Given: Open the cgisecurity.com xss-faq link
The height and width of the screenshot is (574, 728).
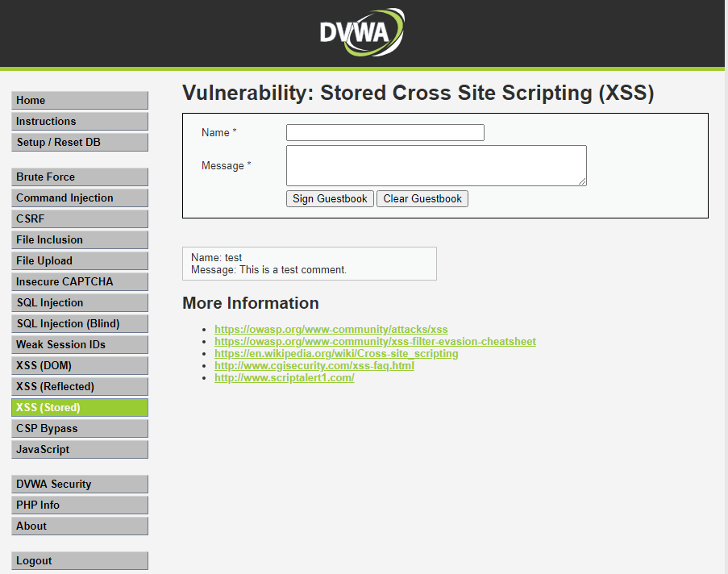Looking at the screenshot, I should click(314, 365).
